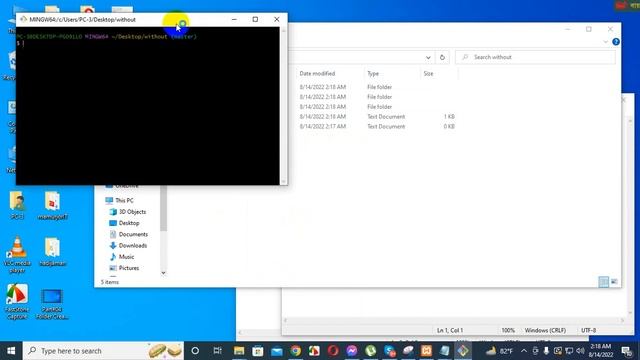Click inside the Git Bash terminal prompt
640x360 pixels.
click(148, 106)
